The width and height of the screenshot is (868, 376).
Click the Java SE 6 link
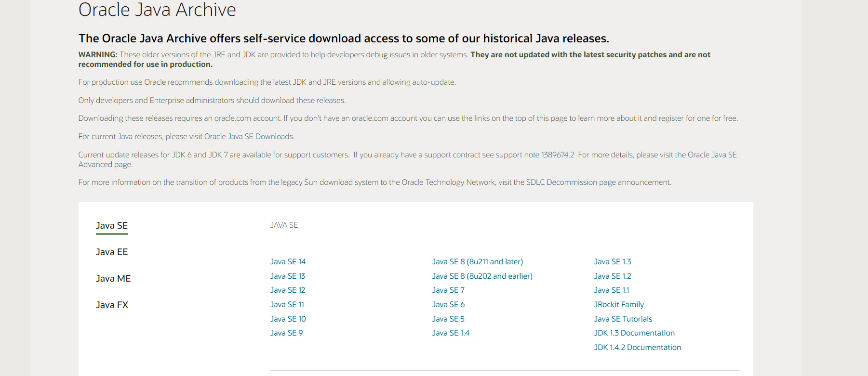click(x=448, y=305)
